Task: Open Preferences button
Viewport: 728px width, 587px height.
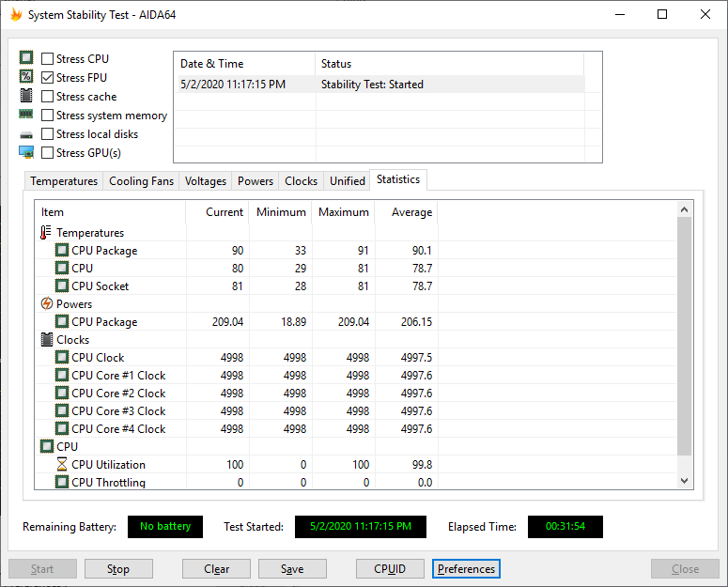Action: click(x=466, y=569)
